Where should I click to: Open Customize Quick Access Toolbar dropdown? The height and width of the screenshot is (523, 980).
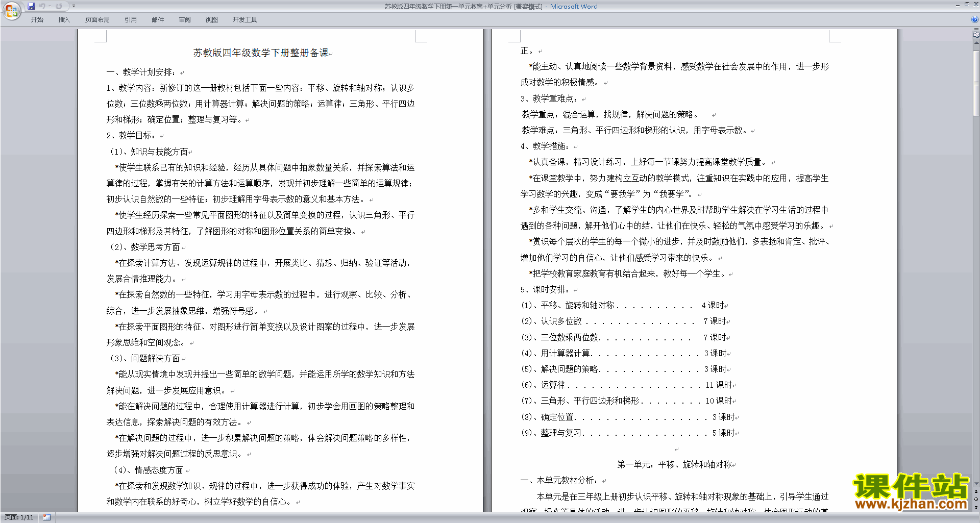pyautogui.click(x=73, y=6)
